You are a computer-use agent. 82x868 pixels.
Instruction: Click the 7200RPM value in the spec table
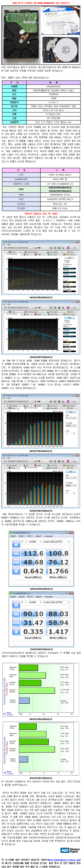(x=53, y=95)
